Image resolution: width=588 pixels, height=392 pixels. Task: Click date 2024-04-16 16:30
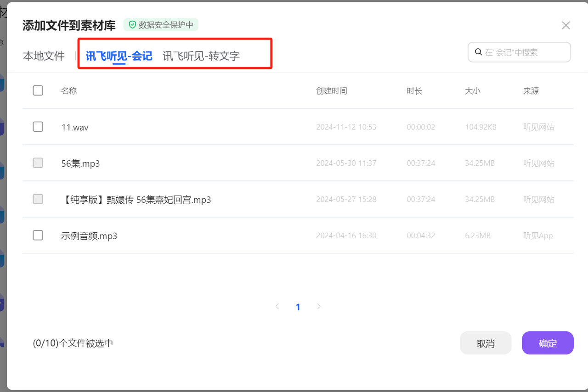346,235
